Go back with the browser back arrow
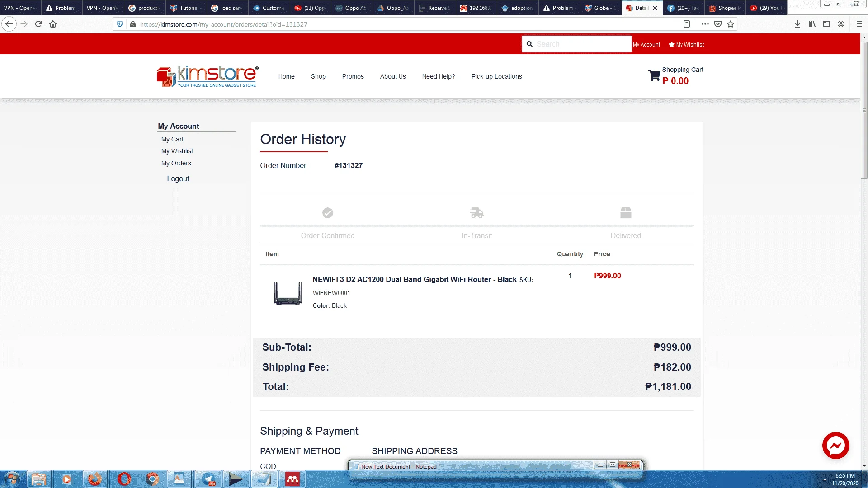Viewport: 868px width, 488px height. point(9,24)
